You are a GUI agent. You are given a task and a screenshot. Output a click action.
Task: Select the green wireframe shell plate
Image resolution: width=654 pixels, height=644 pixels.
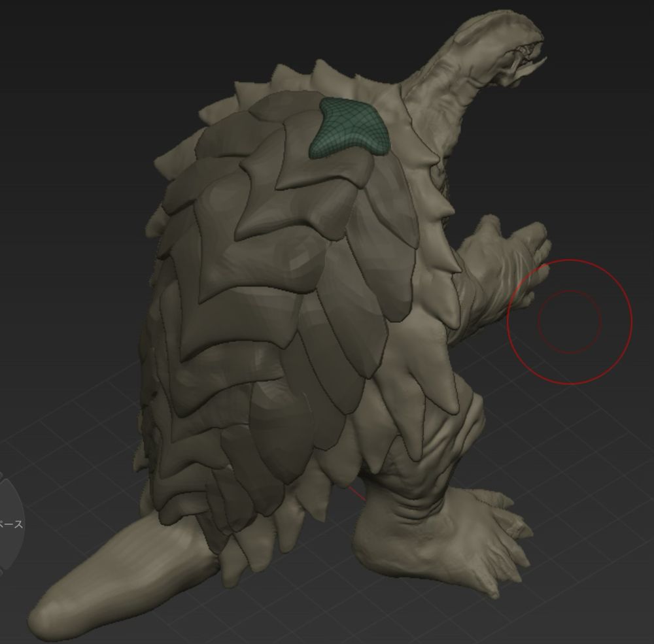(x=349, y=127)
